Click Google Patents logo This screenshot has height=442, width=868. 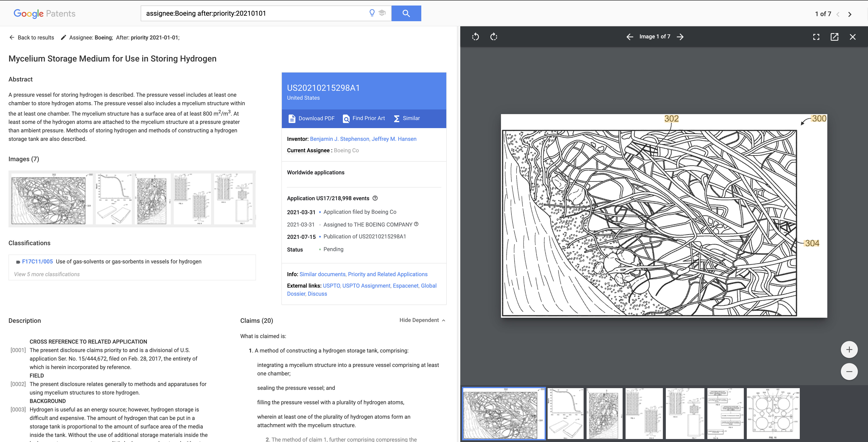click(45, 14)
